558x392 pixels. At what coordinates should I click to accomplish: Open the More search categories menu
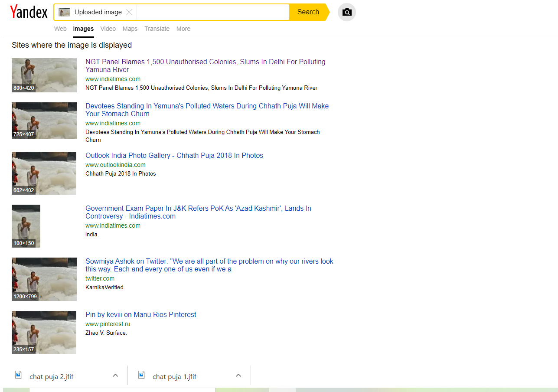pos(183,29)
